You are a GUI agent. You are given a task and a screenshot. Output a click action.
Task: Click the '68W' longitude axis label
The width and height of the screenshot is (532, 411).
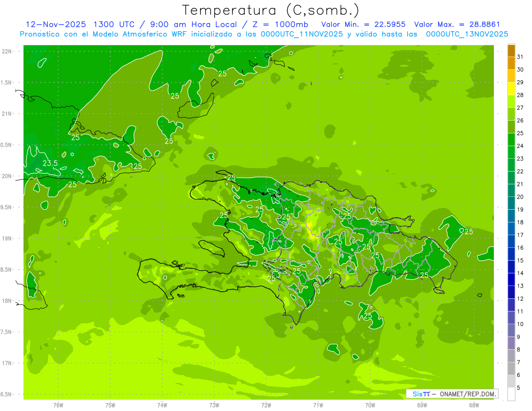point(474,405)
